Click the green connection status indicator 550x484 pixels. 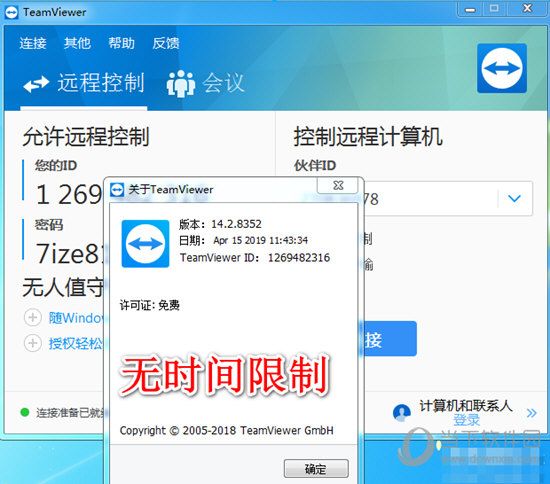pyautogui.click(x=25, y=412)
